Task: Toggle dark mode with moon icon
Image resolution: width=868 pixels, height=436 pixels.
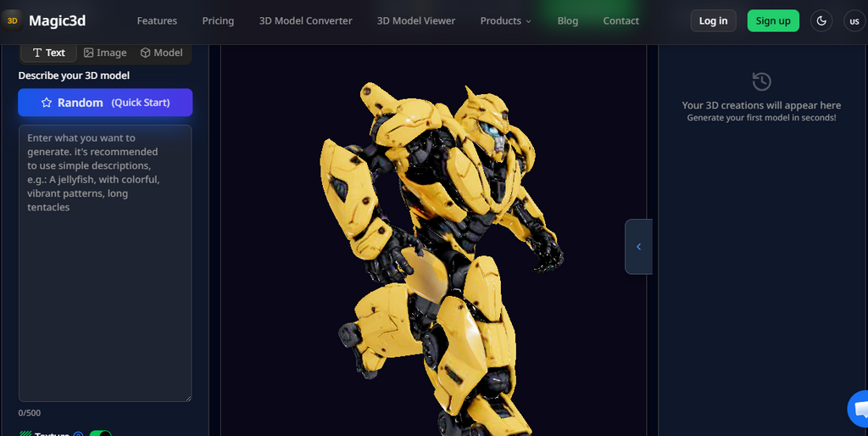Action: click(821, 21)
